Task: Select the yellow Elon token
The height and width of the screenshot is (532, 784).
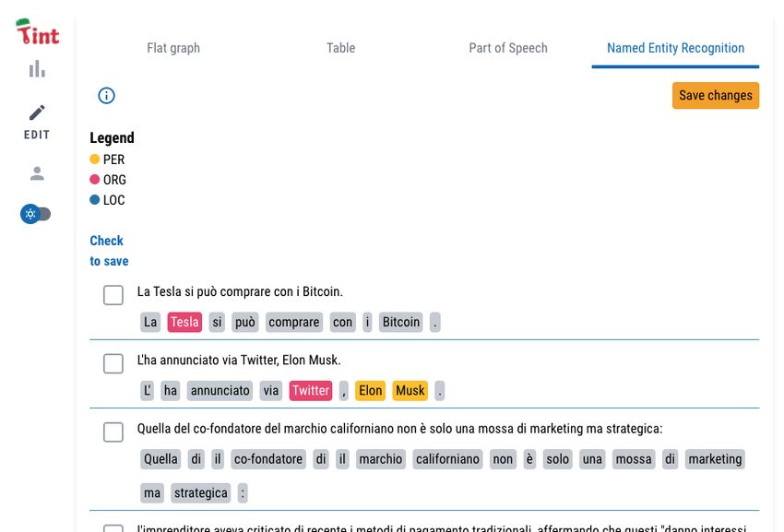Action: click(371, 391)
